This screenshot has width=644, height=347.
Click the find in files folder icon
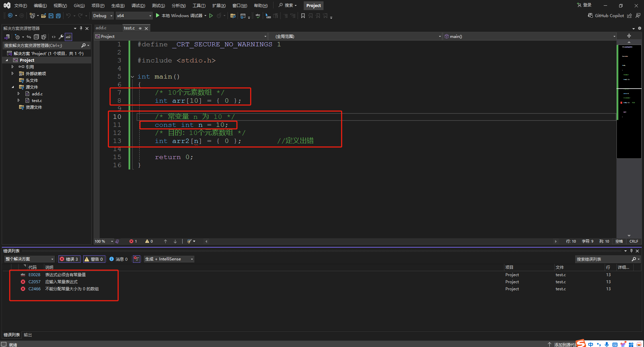[233, 16]
